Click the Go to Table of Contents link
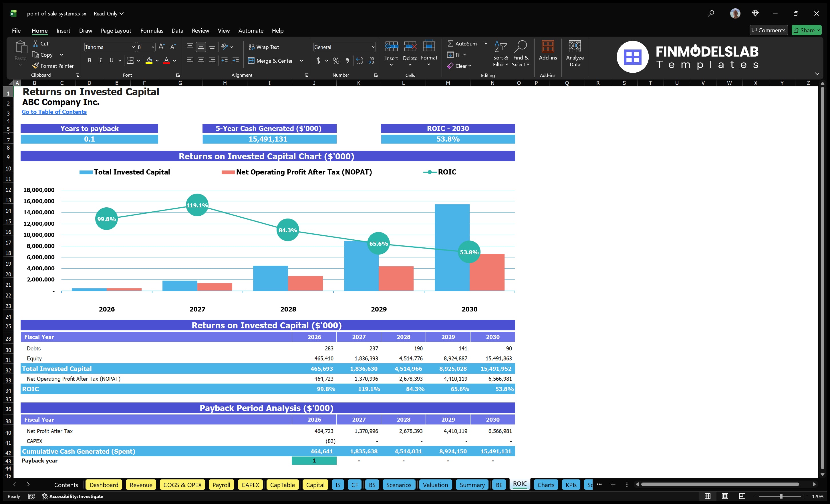Viewport: 830px width, 504px height. coord(54,112)
